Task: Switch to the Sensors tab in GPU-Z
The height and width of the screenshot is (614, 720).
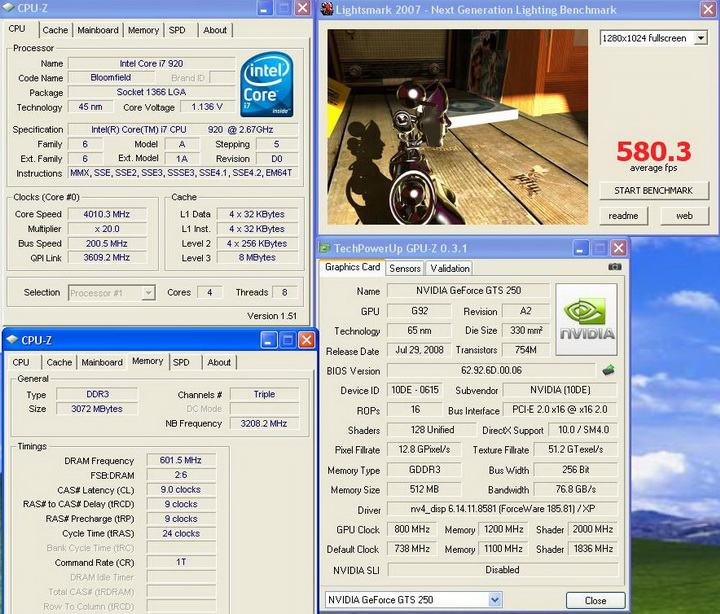Action: point(405,269)
